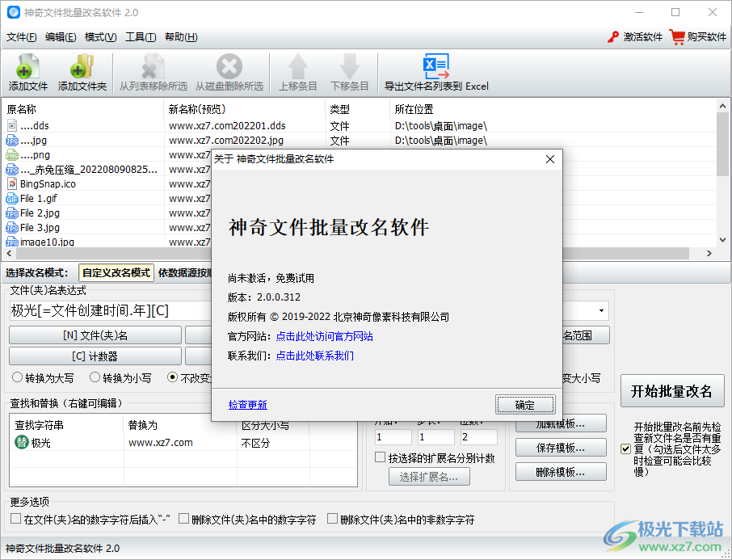This screenshot has height=560, width=732.
Task: Click the file name expression input field
Action: tap(110, 310)
